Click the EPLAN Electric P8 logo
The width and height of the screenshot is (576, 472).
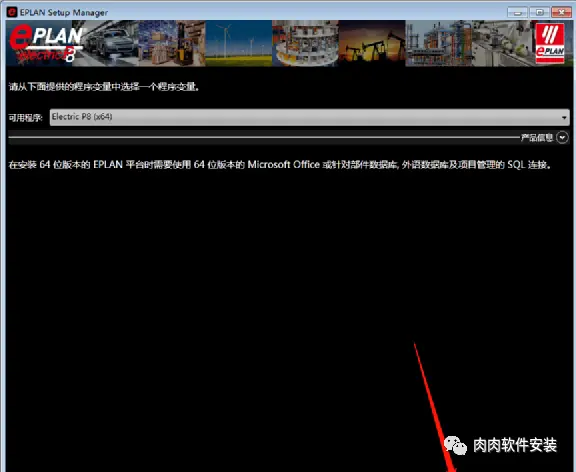pos(46,43)
